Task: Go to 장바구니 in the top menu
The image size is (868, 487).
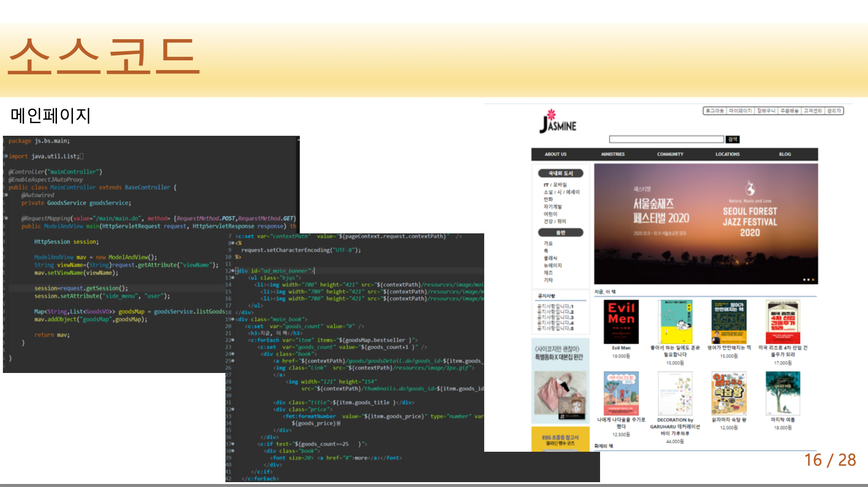Action: (766, 111)
